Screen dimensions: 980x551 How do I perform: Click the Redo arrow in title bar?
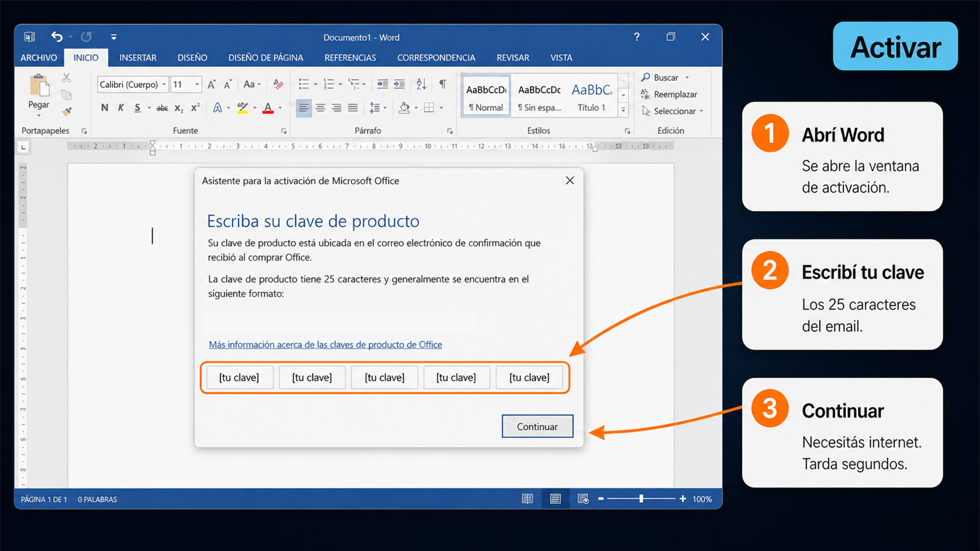pyautogui.click(x=86, y=37)
